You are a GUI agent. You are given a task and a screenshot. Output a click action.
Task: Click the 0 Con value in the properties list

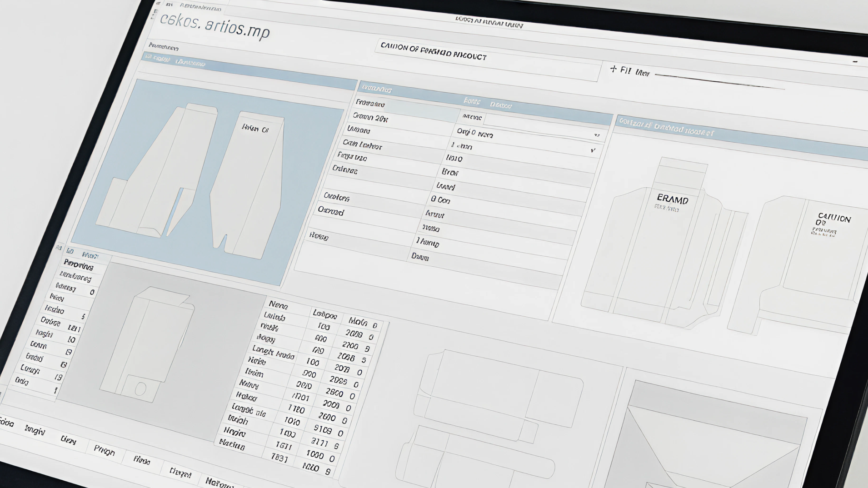tap(440, 199)
